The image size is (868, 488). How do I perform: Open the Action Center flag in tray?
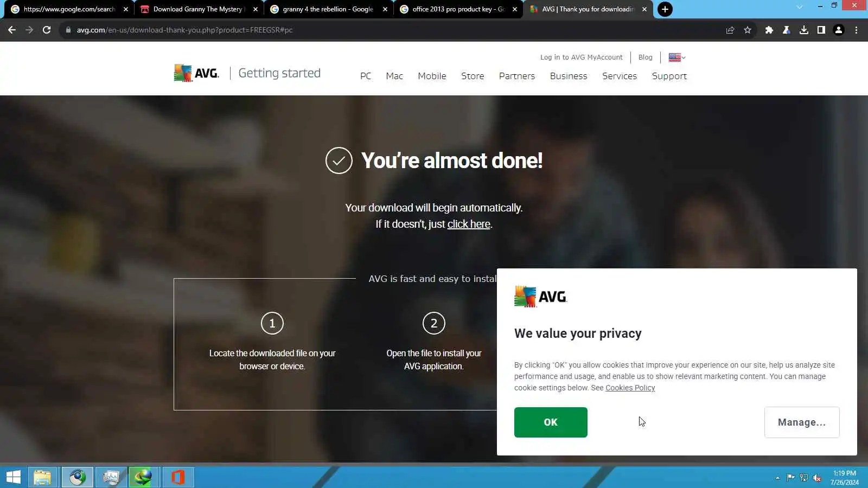(791, 478)
